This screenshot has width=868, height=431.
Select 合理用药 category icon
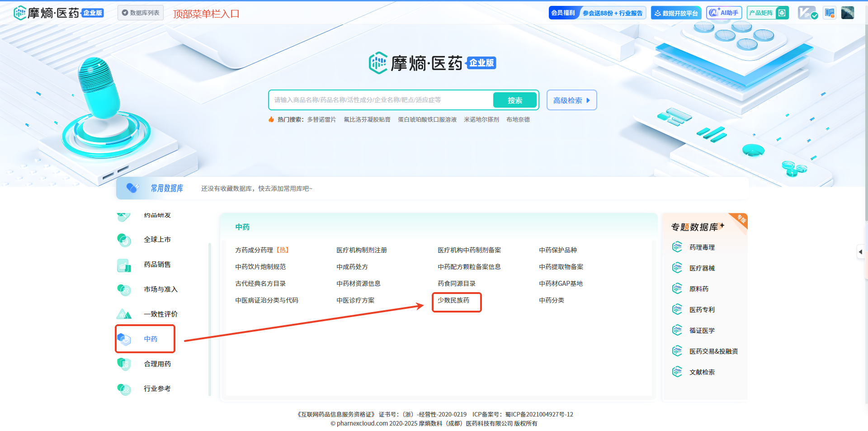click(124, 364)
